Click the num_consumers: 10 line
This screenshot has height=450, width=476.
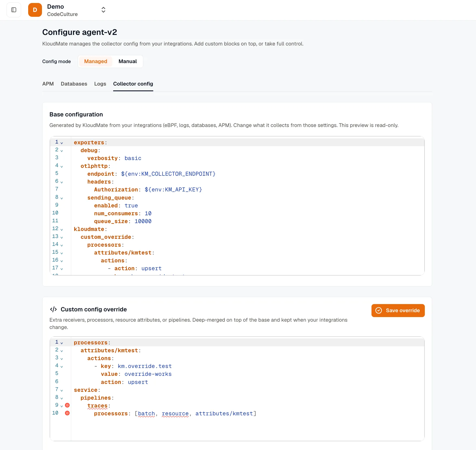(123, 213)
